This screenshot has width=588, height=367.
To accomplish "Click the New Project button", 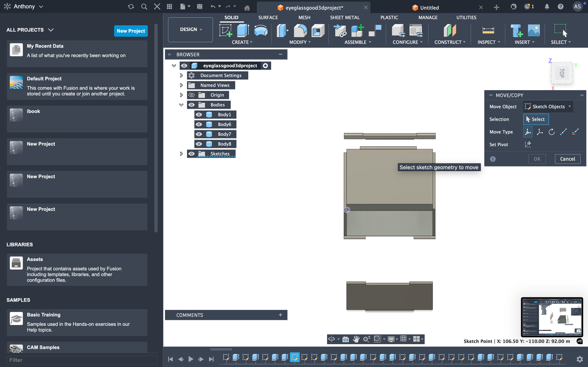I will tap(131, 31).
